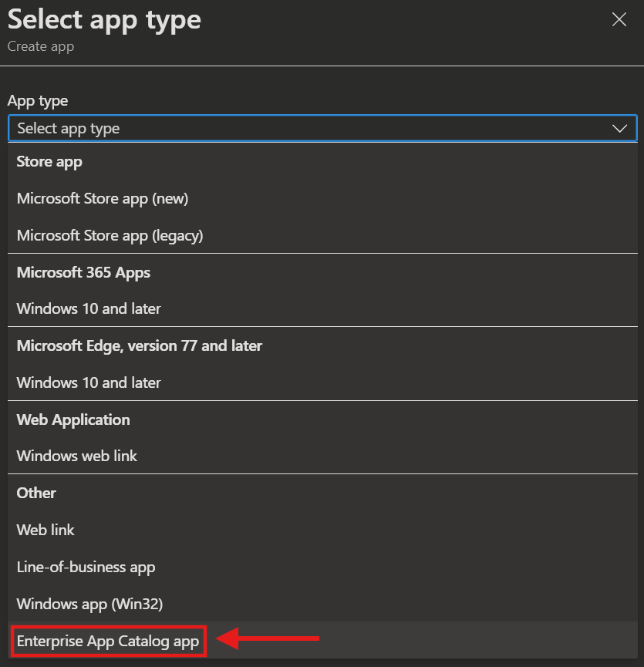Click the Store app group header

49,162
